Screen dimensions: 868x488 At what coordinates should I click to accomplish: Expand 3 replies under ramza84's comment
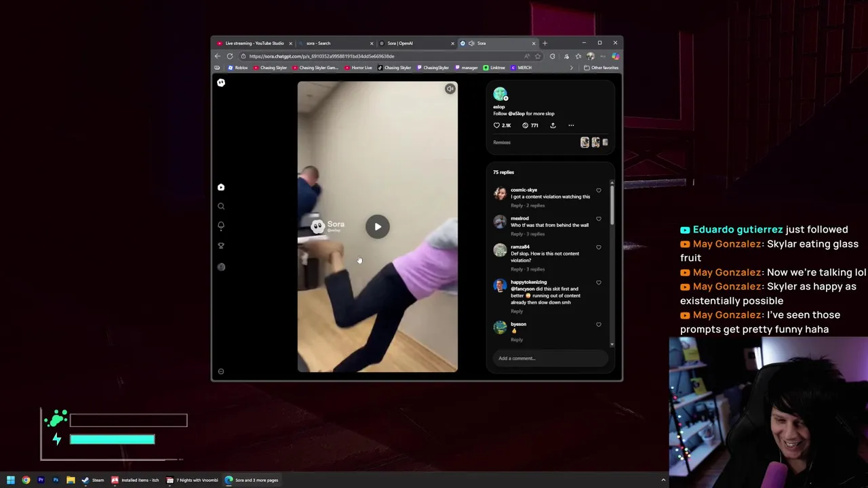click(536, 269)
